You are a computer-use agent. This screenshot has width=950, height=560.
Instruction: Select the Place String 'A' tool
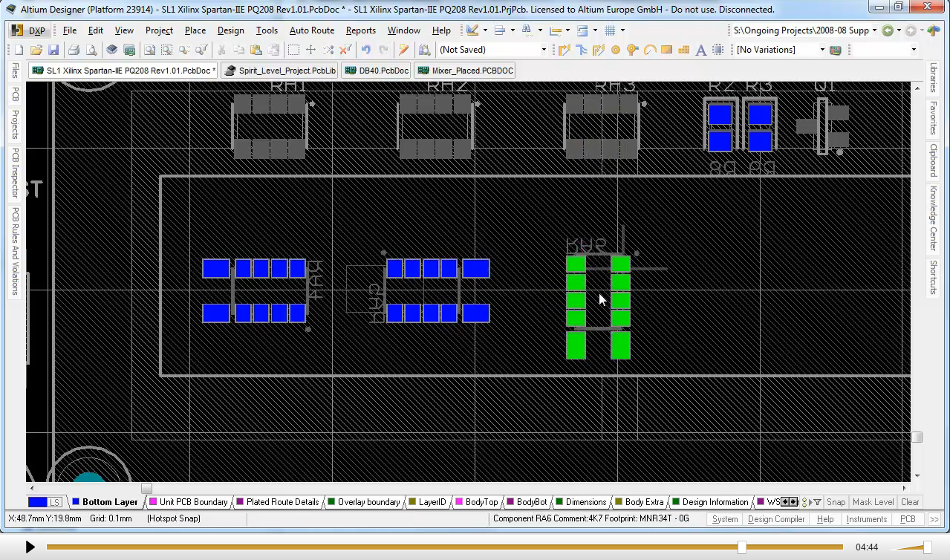700,50
